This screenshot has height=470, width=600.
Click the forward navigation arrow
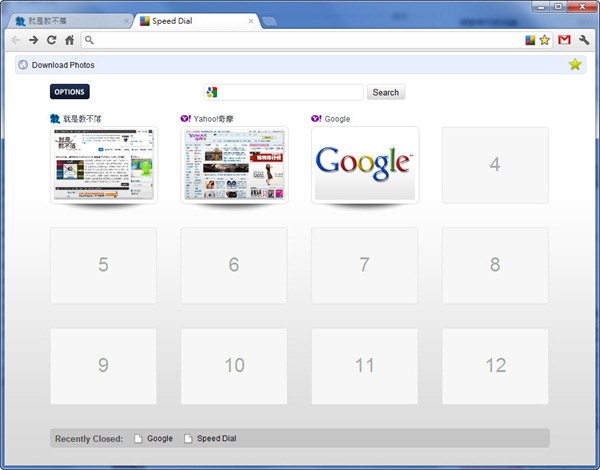coord(34,40)
